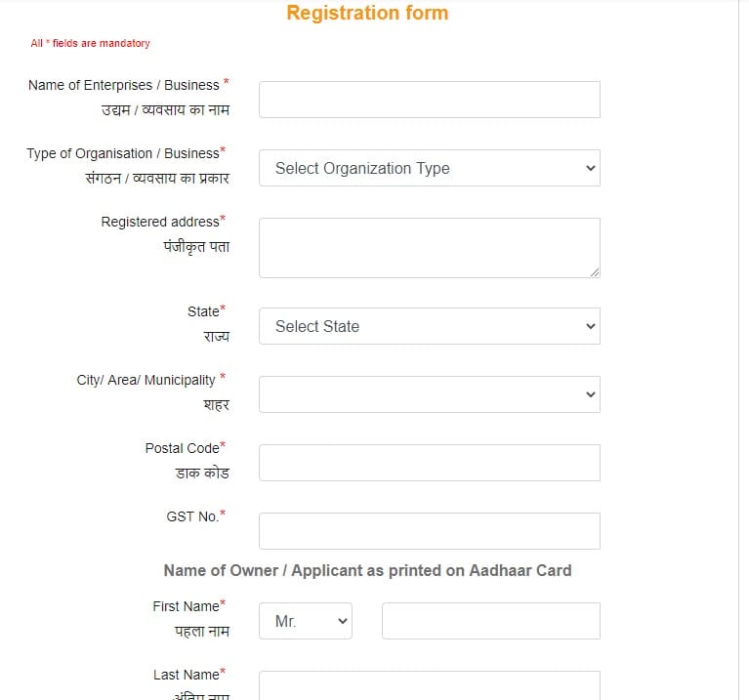This screenshot has height=700, width=749.
Task: Click the Name of Enterprises / Business label
Action: click(x=124, y=85)
